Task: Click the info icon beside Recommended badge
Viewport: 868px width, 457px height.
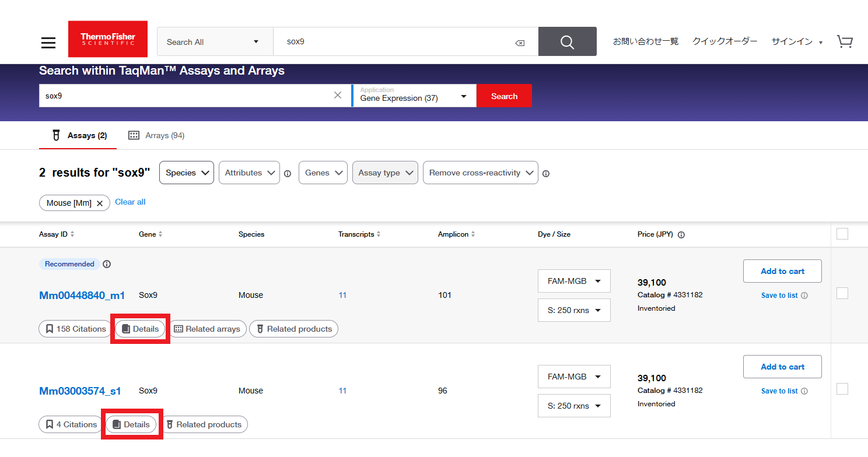Action: [107, 264]
